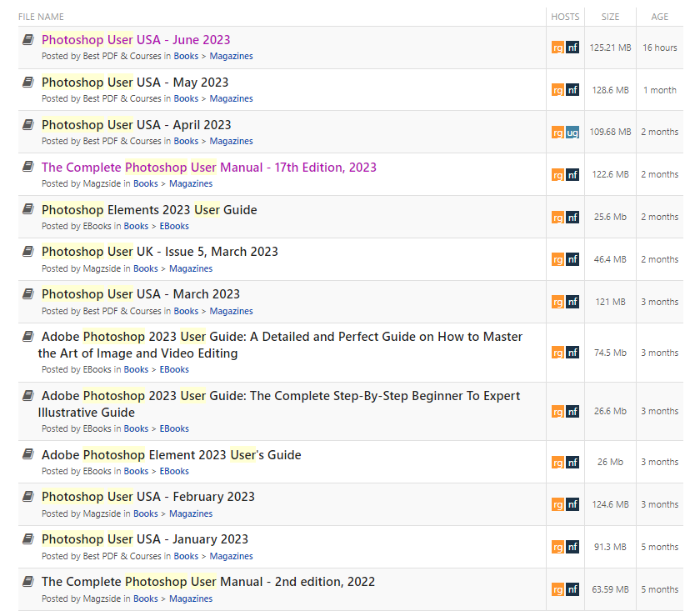The height and width of the screenshot is (611, 700).
Task: Click Magazines category under Photoshop User USA - February 2023
Action: [x=191, y=513]
